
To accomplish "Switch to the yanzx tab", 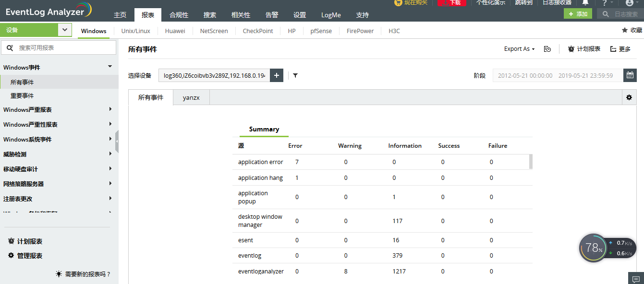I will (x=191, y=97).
